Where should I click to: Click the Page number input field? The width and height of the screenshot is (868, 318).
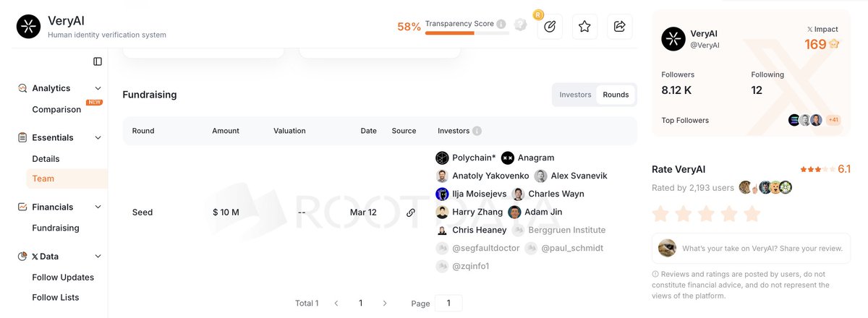tap(448, 303)
